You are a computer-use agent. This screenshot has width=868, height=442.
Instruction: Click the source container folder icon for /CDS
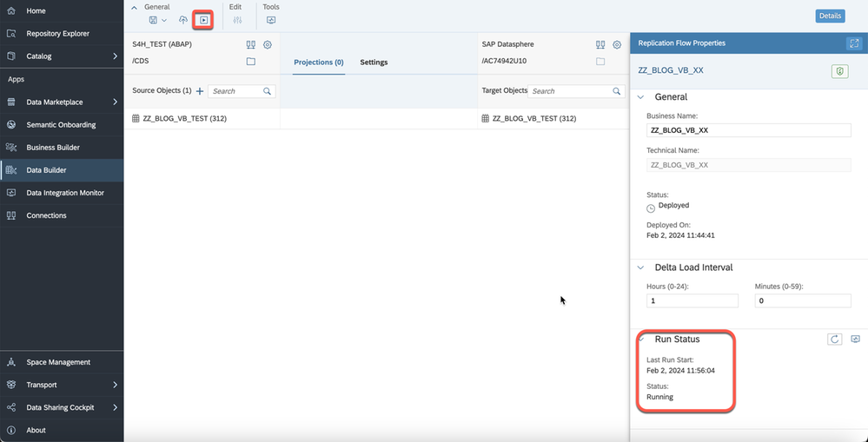point(251,62)
